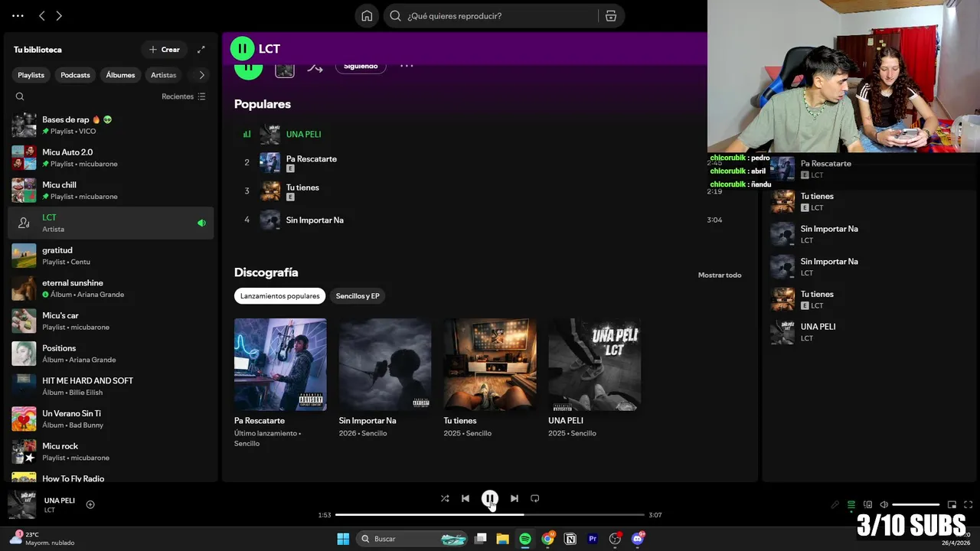Open Micu's car playlist
Viewport: 980px width, 551px height.
point(111,321)
